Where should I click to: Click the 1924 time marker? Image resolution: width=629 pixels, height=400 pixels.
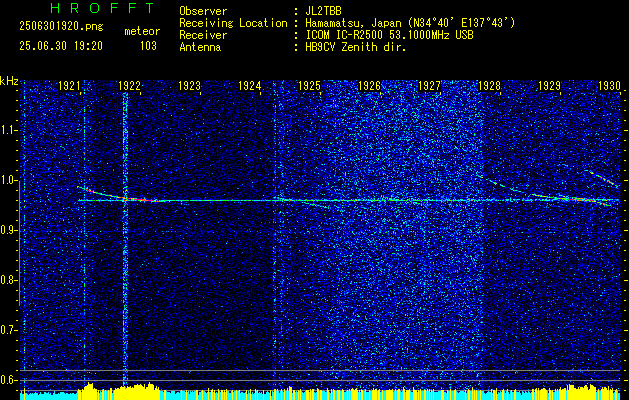250,85
